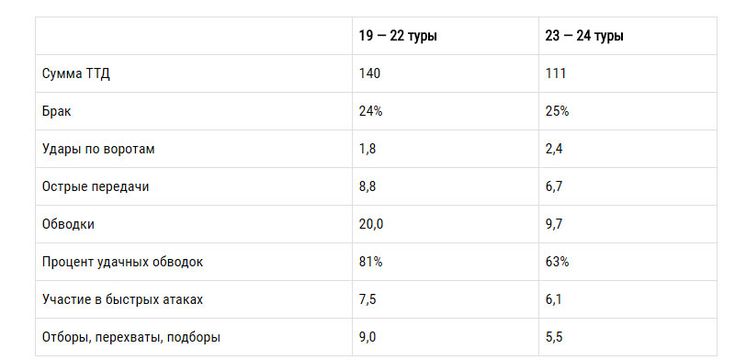The image size is (735, 360).
Task: Click the 20,0 value in Обводки row
Action: click(x=371, y=224)
